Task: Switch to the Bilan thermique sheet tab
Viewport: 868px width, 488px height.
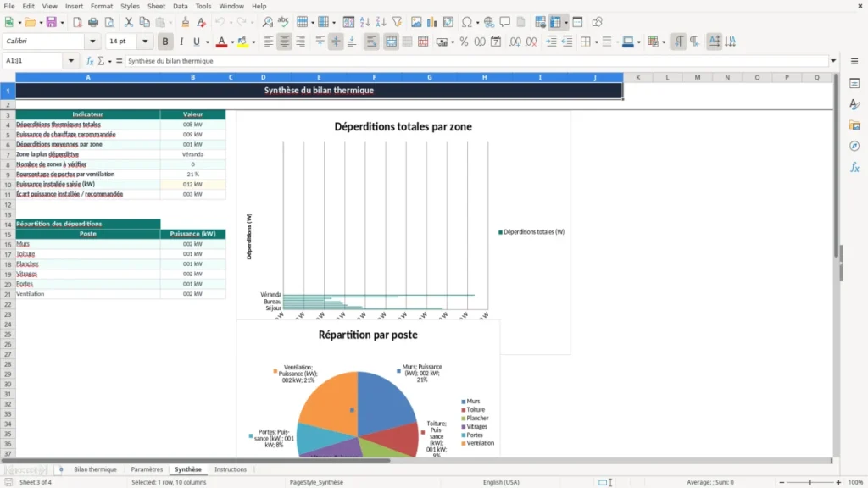Action: click(x=95, y=469)
